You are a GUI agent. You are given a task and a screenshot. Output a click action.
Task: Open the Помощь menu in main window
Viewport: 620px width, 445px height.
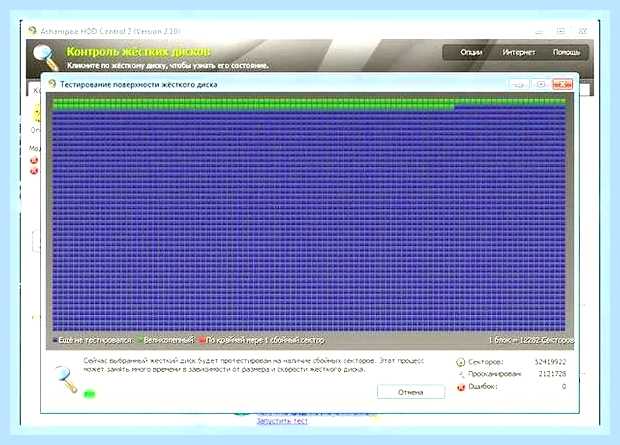click(x=566, y=52)
